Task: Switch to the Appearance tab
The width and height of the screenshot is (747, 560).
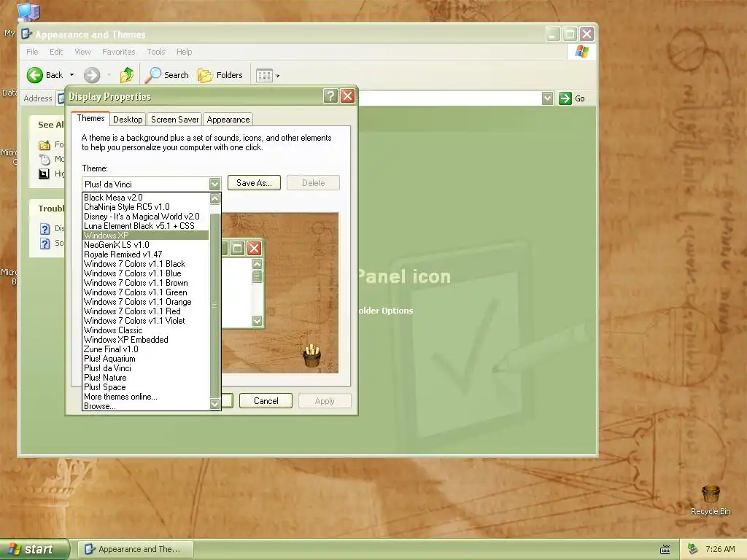Action: pyautogui.click(x=228, y=120)
